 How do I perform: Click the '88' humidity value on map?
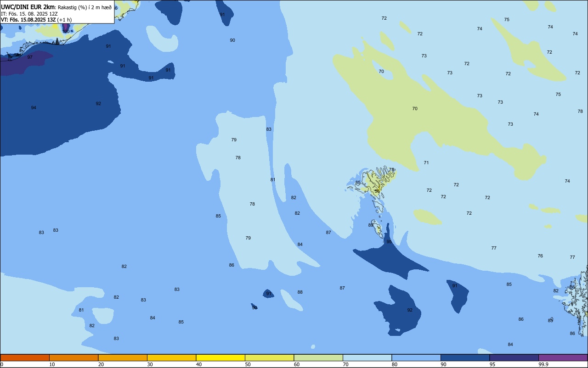pyautogui.click(x=300, y=292)
